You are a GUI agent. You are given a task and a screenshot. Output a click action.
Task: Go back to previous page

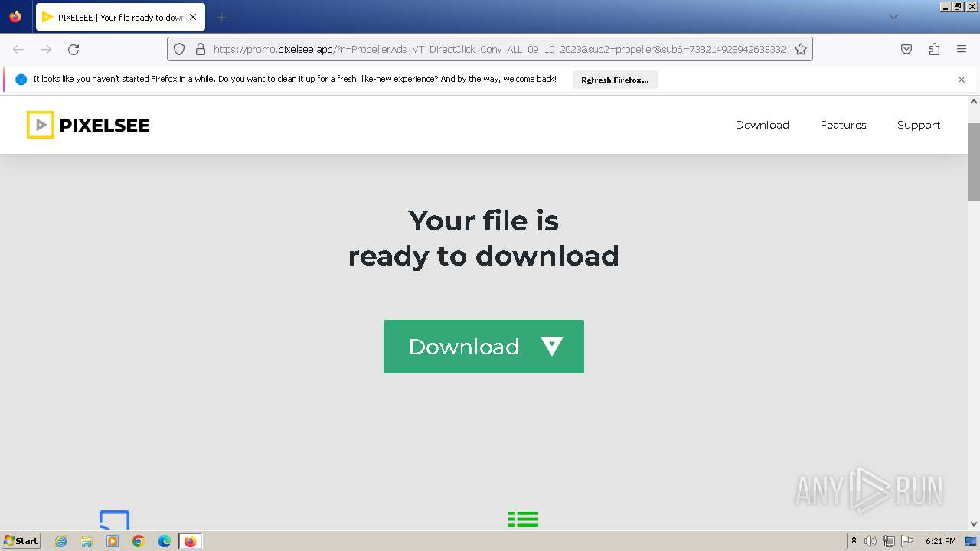pos(18,49)
